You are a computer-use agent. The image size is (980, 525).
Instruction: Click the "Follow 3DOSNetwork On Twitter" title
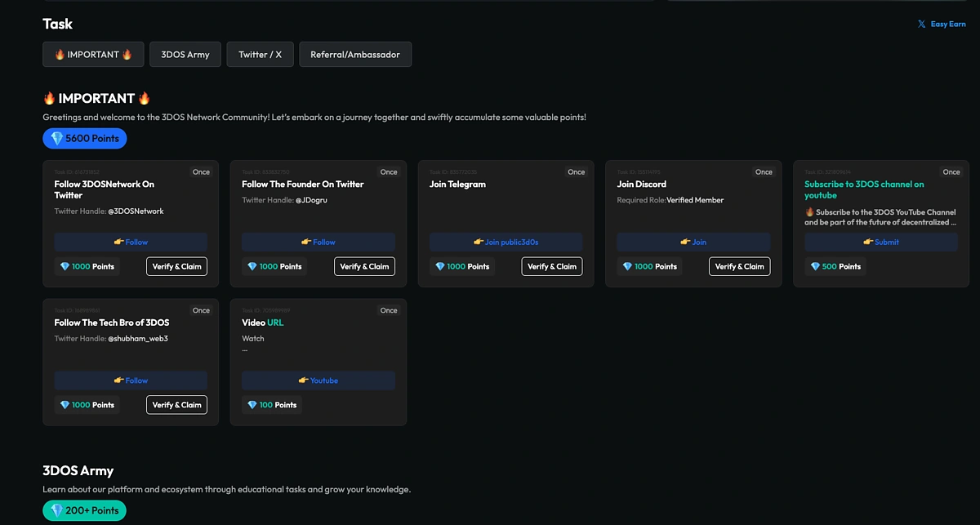point(105,189)
